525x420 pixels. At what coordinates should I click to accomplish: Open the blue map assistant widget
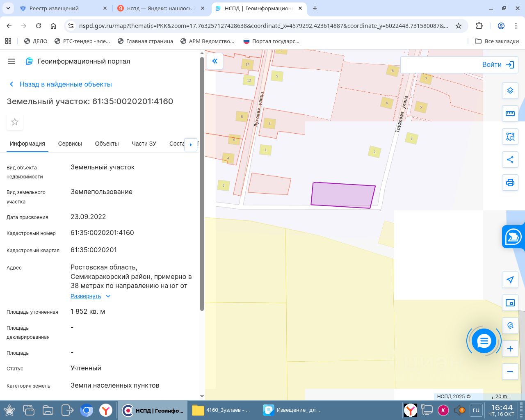(513, 237)
